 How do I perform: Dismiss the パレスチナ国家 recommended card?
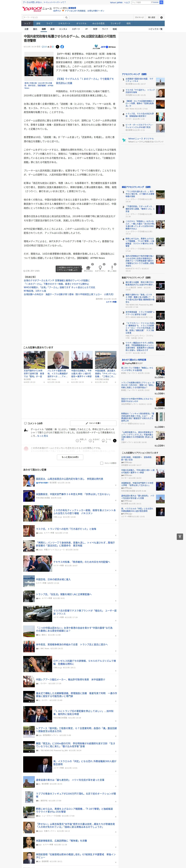coord(68,382)
